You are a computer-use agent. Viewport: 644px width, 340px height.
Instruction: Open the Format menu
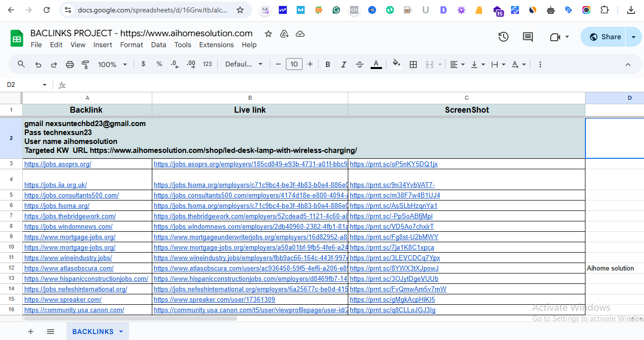[x=131, y=45]
